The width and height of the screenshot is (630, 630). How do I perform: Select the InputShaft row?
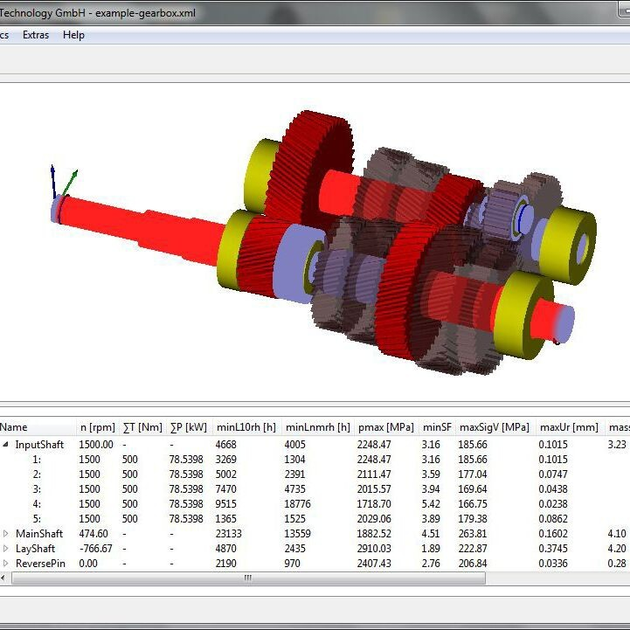click(x=39, y=444)
